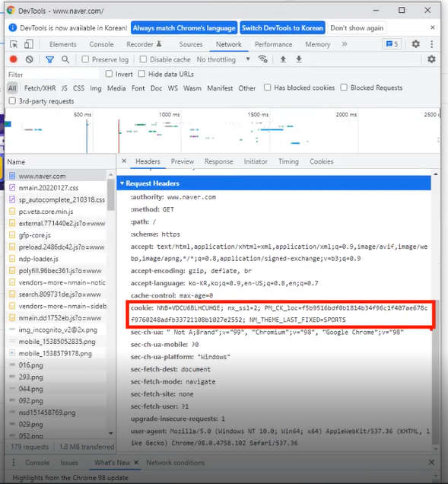Viewport: 448px width, 484px height.
Task: Open Network panel settings gear
Action: tap(431, 59)
